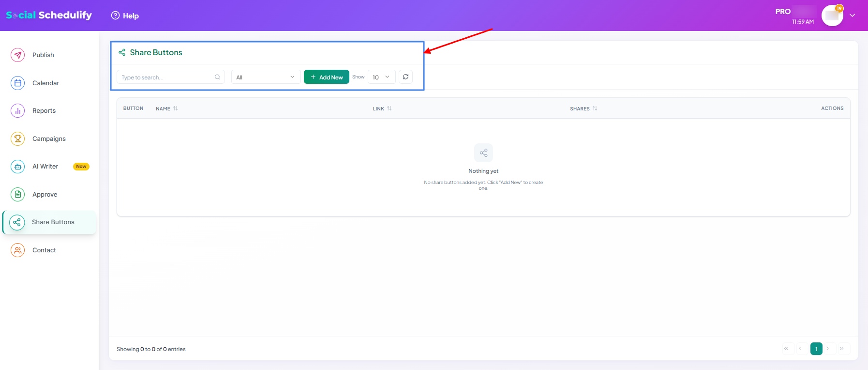
Task: Go to last page double-chevron
Action: point(842,349)
